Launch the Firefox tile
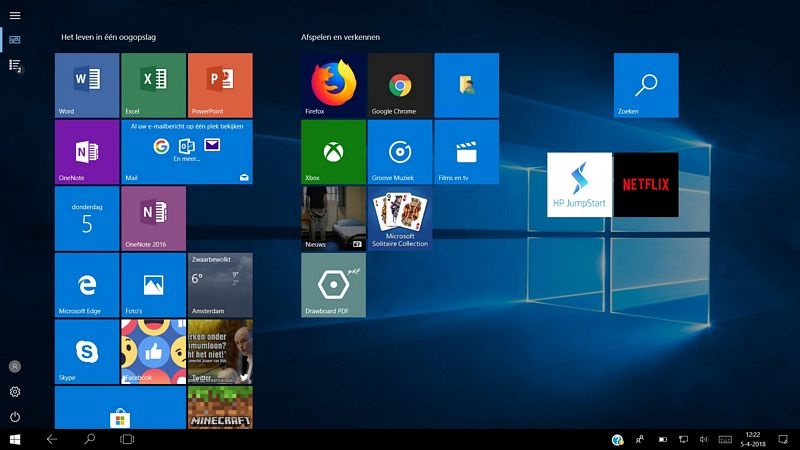The height and width of the screenshot is (450, 800). 333,85
